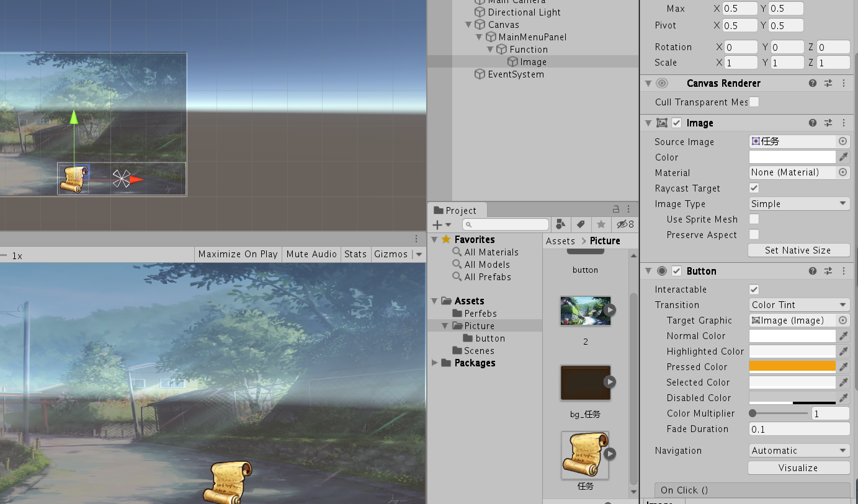Toggle Mute Audio in the Game view
Viewport: 858px width, 504px height.
coord(311,254)
